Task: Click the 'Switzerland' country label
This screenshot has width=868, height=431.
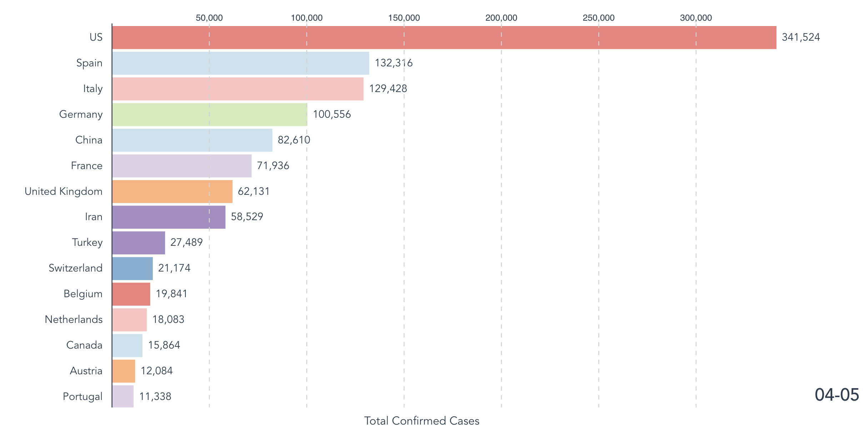Action: pyautogui.click(x=76, y=268)
